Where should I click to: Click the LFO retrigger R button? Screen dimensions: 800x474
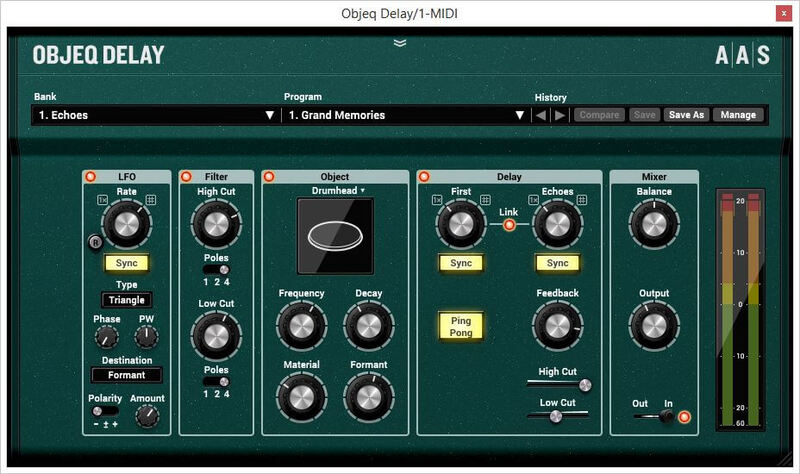point(96,240)
